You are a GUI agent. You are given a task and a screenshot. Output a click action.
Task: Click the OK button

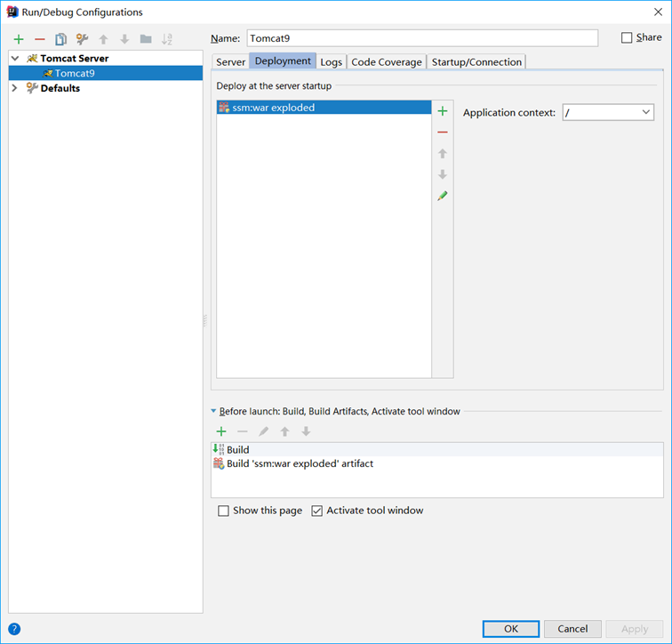coord(511,629)
